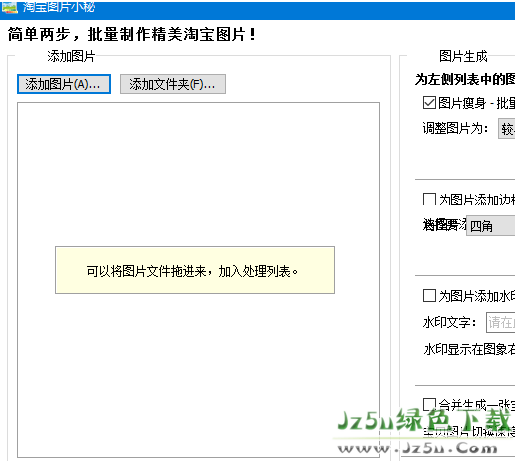The width and height of the screenshot is (518, 461).
Task: Click the 添加图片 group title
Action: point(71,56)
